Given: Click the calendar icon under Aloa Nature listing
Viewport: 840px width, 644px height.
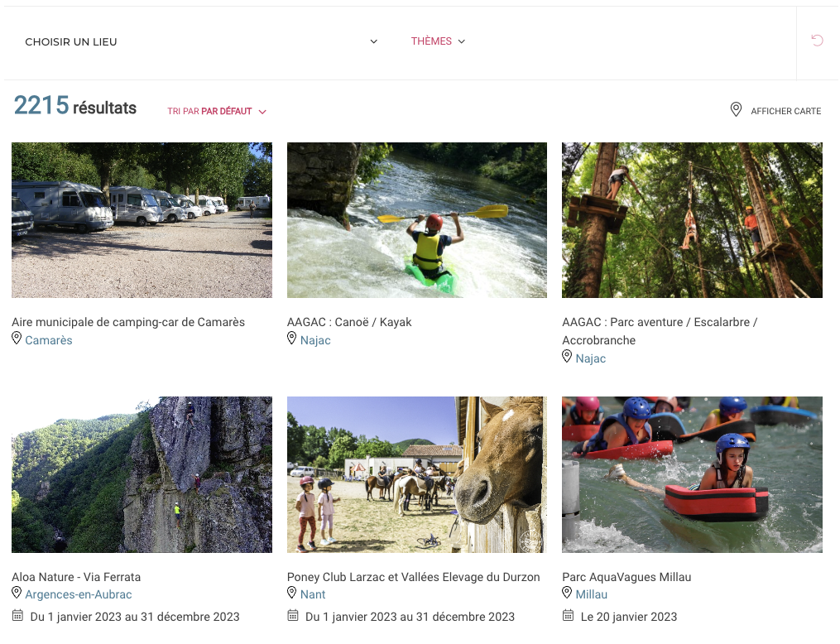Looking at the screenshot, I should click(x=17, y=616).
